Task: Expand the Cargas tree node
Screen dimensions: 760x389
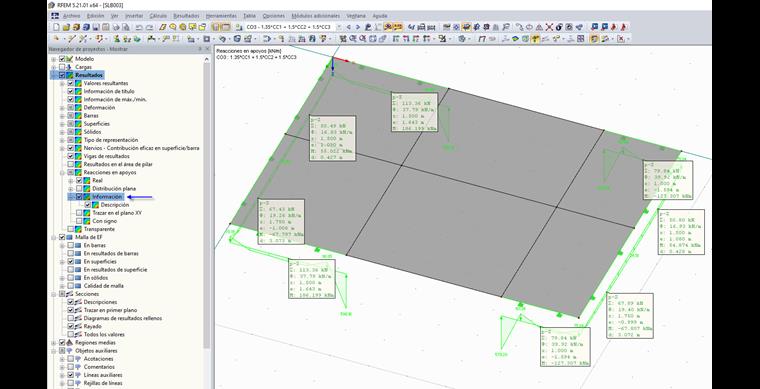Action: [x=53, y=67]
